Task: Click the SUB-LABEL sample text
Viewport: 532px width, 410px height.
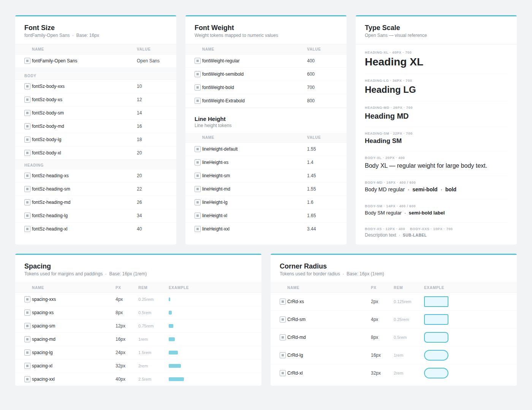Action: click(x=415, y=235)
